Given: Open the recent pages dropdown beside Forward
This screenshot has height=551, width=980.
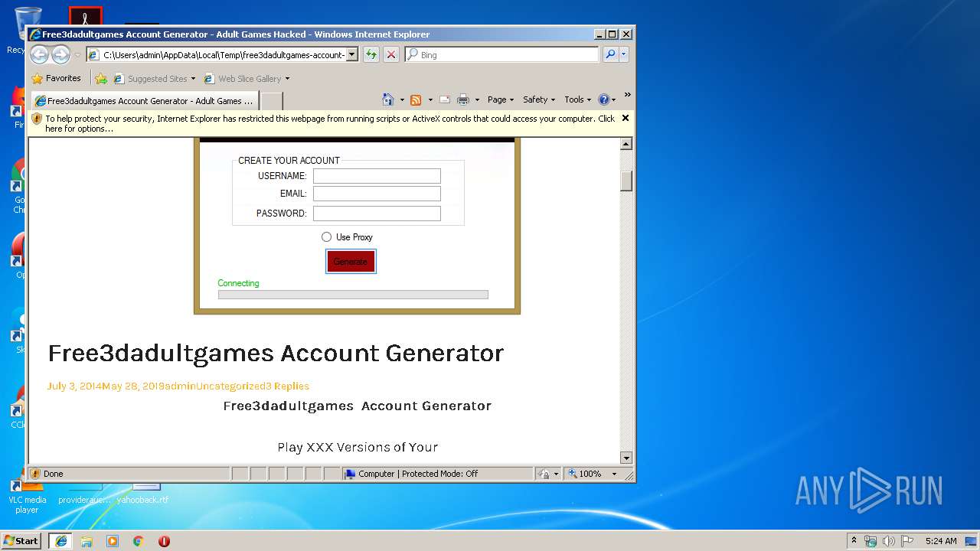Looking at the screenshot, I should point(77,55).
